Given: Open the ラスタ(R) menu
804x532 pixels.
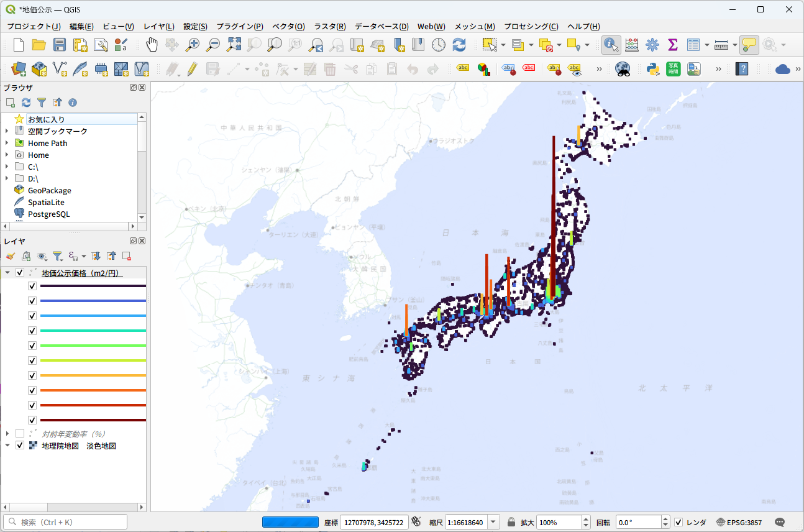Looking at the screenshot, I should point(329,26).
